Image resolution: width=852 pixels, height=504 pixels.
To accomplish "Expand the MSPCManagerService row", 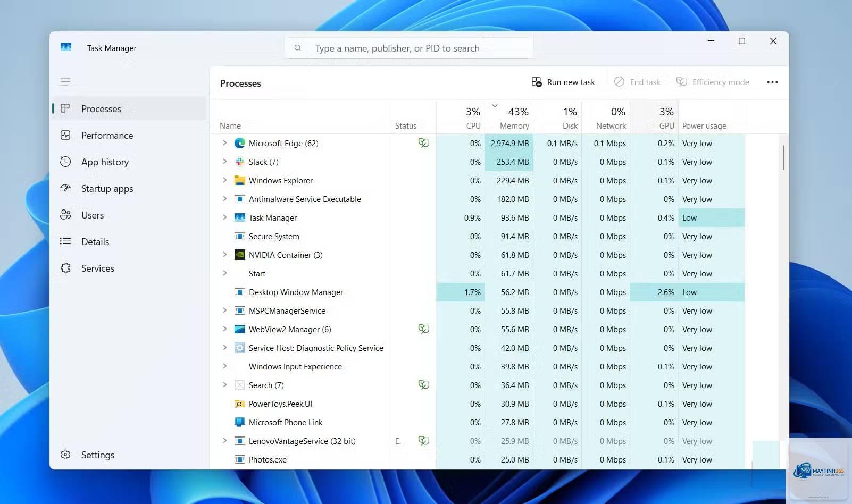I will tap(224, 310).
